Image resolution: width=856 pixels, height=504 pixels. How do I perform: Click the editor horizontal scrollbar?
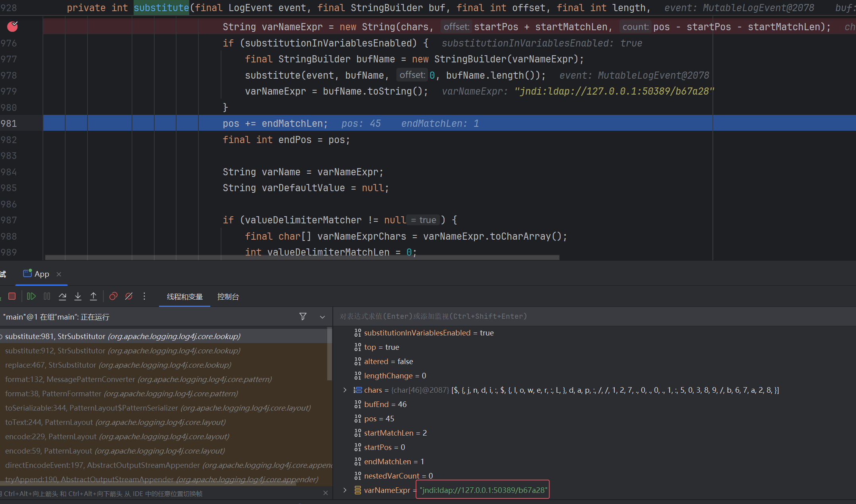(302, 258)
